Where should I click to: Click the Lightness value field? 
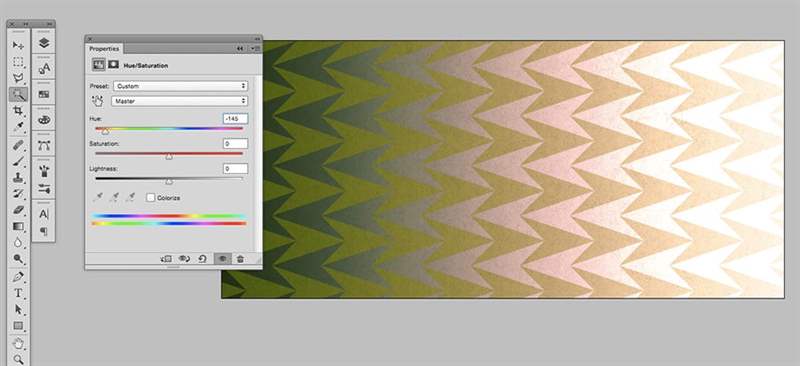235,168
